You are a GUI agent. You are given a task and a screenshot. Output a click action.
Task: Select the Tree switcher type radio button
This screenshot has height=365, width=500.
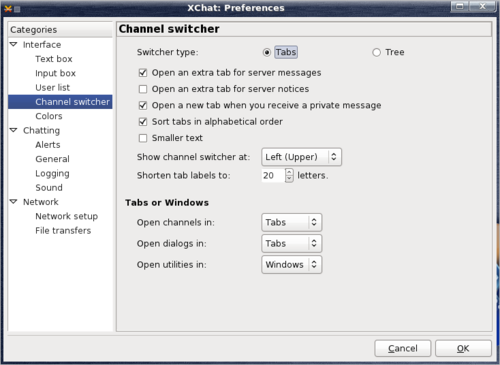click(x=376, y=52)
